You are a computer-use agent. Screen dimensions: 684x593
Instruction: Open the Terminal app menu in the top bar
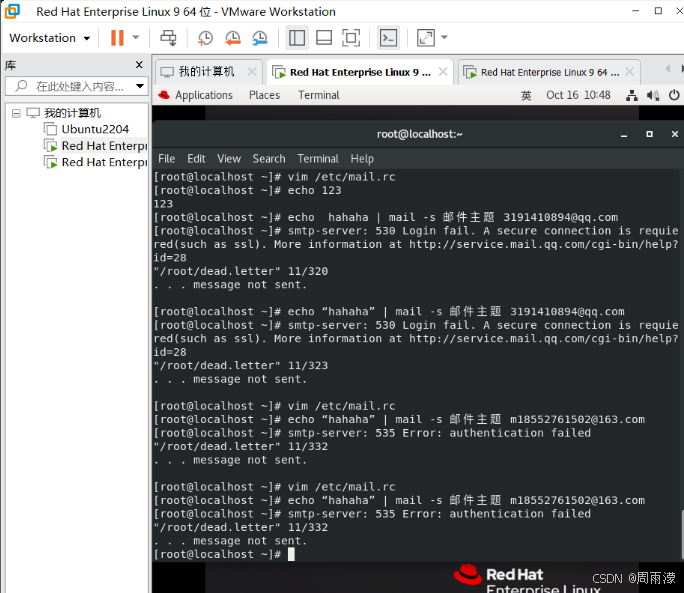[x=318, y=95]
